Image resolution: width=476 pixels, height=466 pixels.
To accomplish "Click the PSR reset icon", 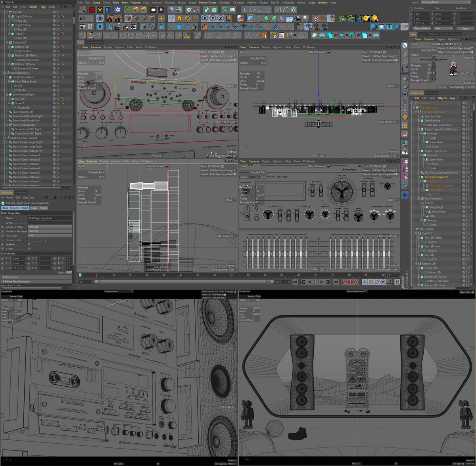I will 273,35.
